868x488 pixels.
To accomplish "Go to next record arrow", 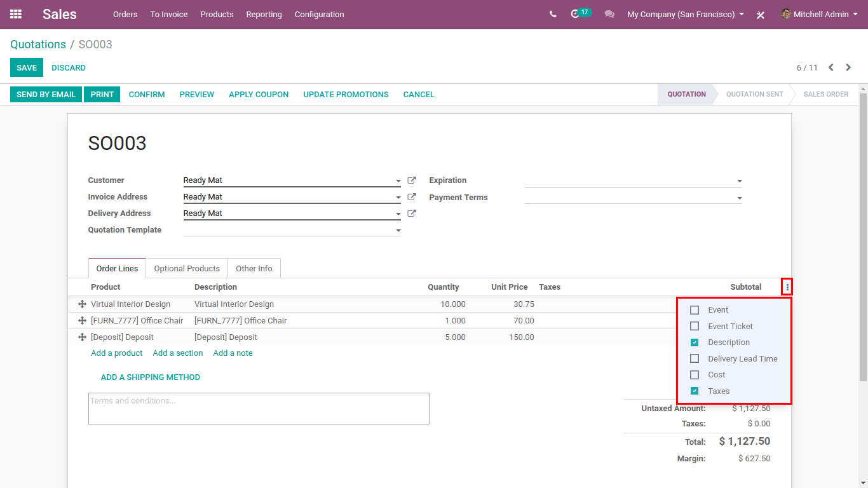I will pos(848,67).
